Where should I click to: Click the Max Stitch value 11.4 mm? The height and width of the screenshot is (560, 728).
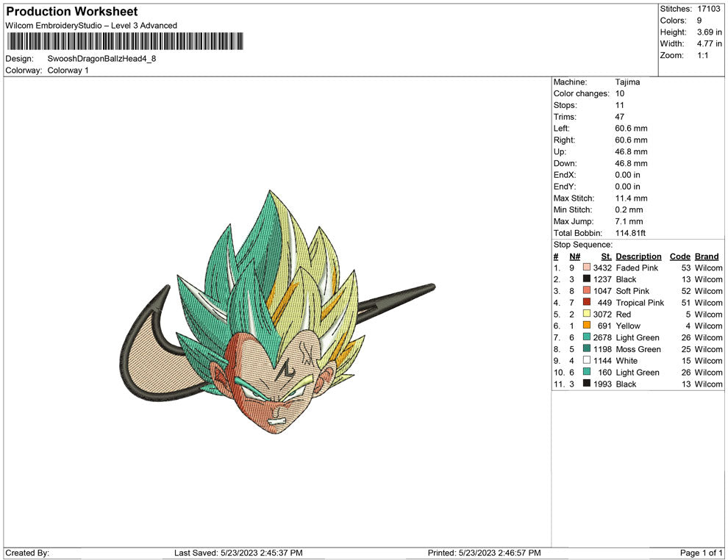click(x=631, y=198)
